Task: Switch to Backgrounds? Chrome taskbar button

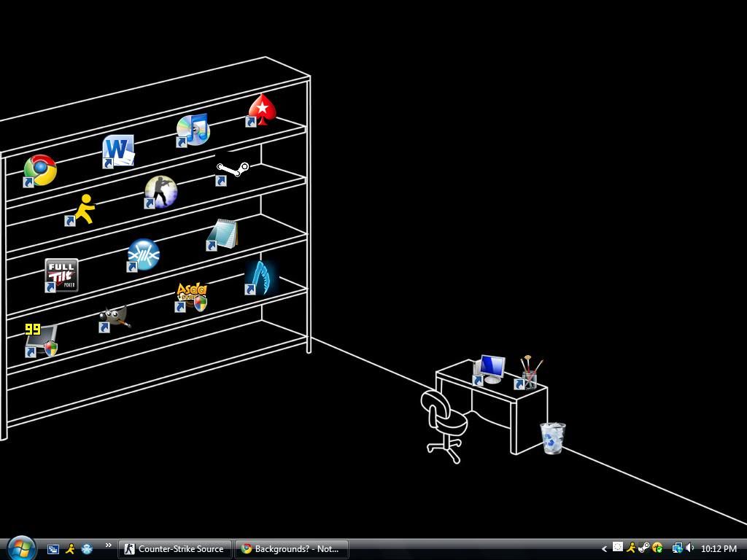Action: pos(292,549)
